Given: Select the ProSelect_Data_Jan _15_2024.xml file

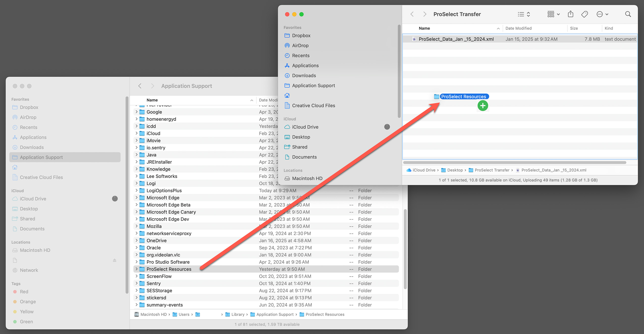Looking at the screenshot, I should [x=456, y=39].
